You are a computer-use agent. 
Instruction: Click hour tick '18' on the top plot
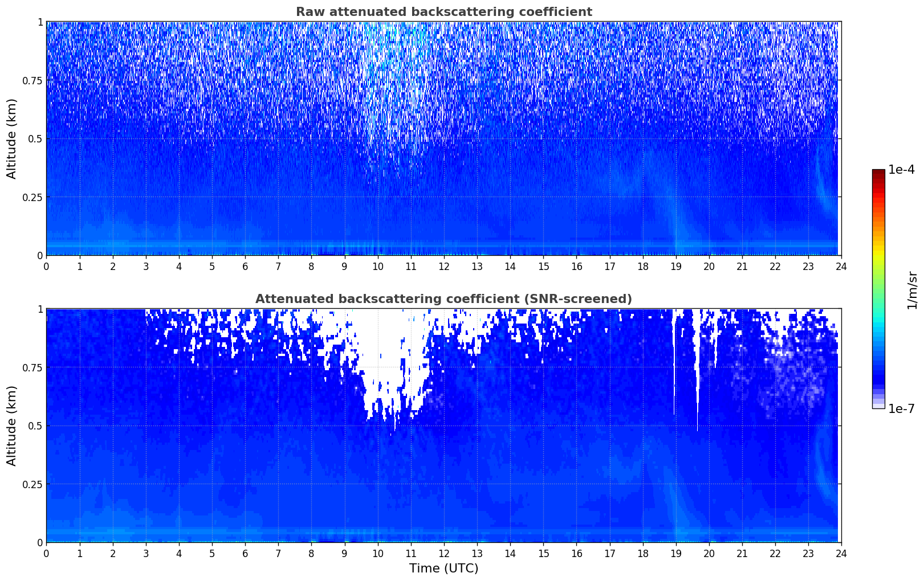643,266
